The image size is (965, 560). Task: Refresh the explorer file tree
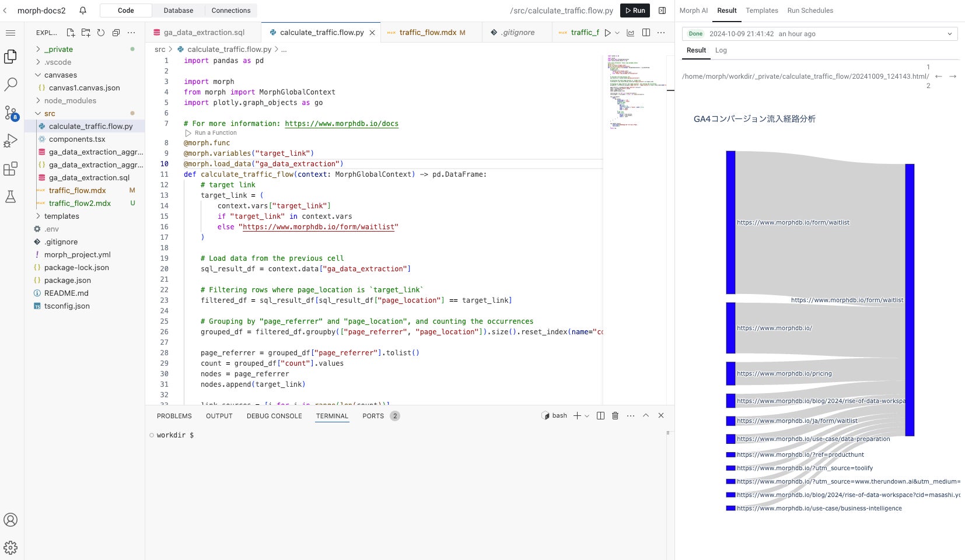click(101, 33)
